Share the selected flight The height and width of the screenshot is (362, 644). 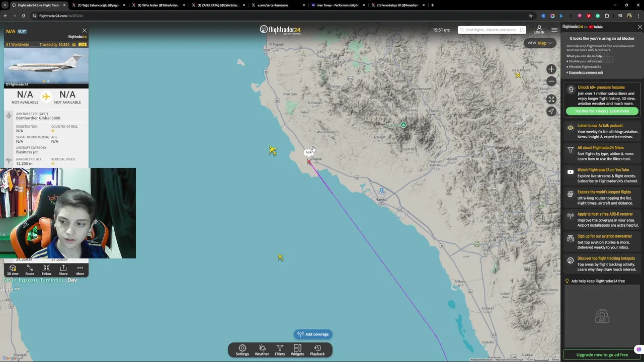pos(63,270)
